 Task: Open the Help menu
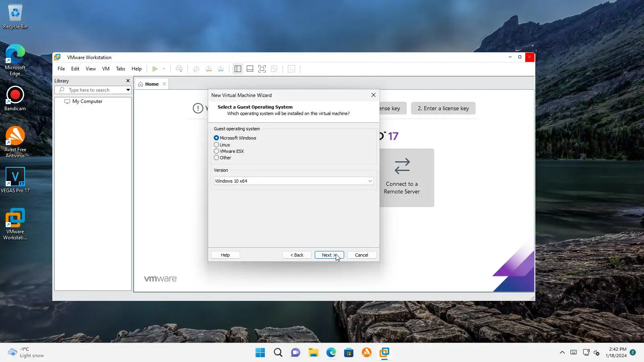(x=136, y=69)
